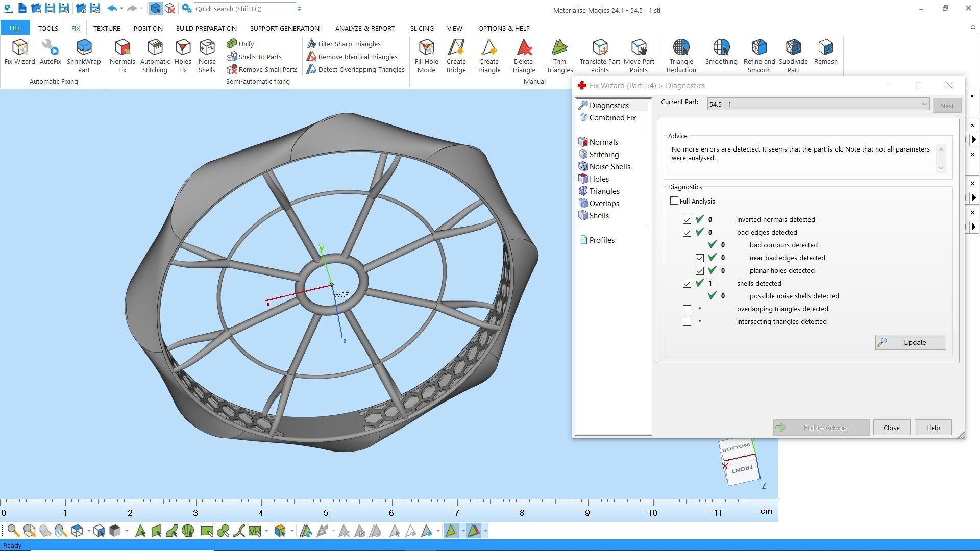Activate Fill Hole Mode
Image resolution: width=980 pixels, height=551 pixels.
pyautogui.click(x=426, y=56)
